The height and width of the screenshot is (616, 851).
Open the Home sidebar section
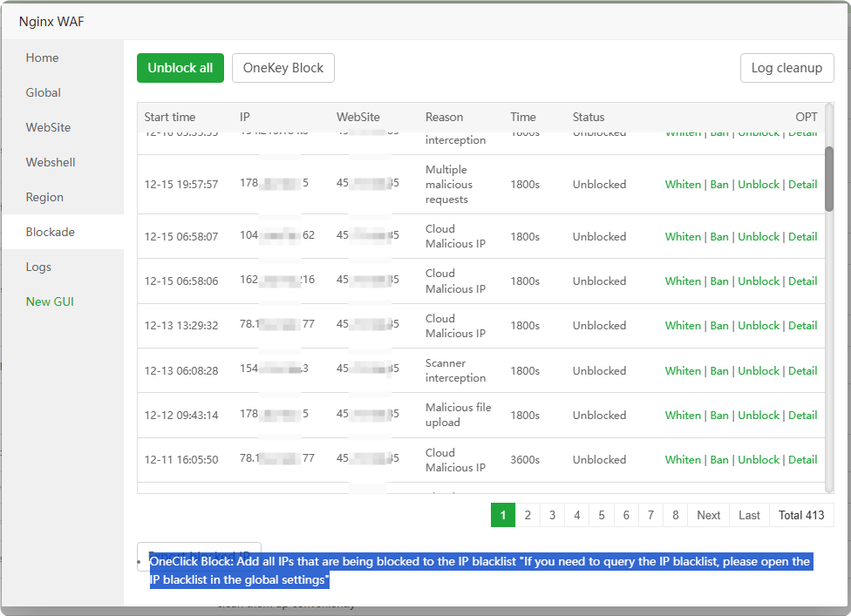coord(42,58)
